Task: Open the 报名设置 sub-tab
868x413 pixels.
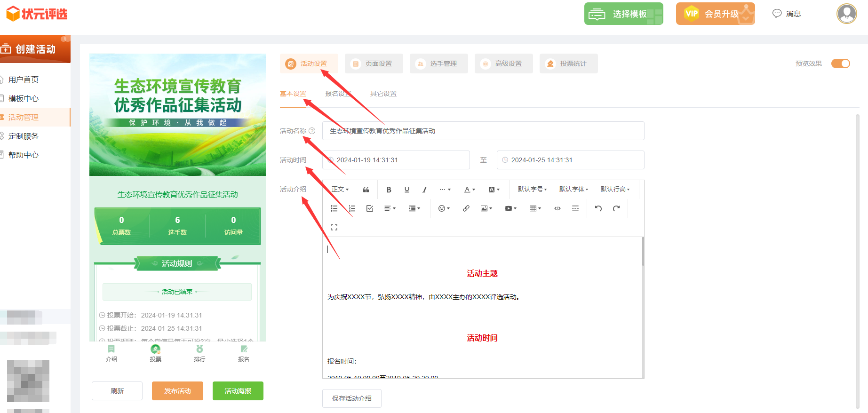Action: [x=338, y=94]
